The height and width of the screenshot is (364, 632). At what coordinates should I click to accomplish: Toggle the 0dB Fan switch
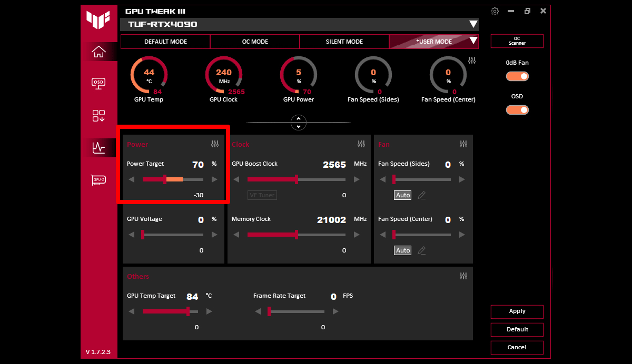(x=517, y=76)
